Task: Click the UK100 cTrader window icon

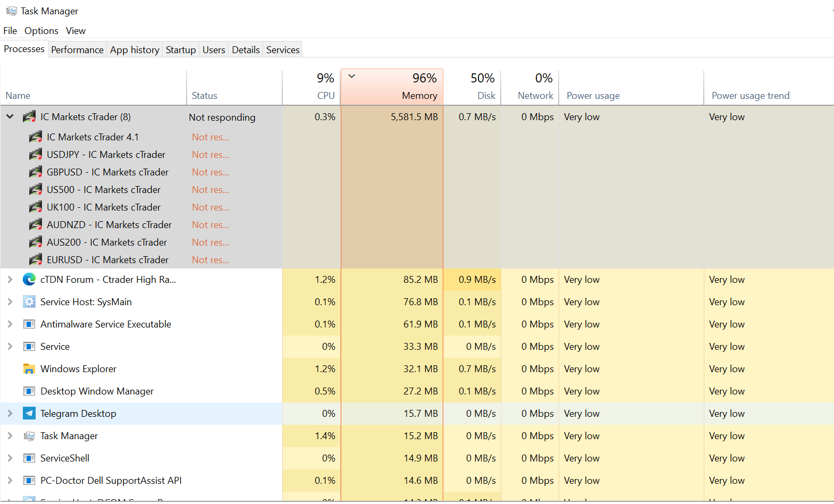Action: coord(36,207)
